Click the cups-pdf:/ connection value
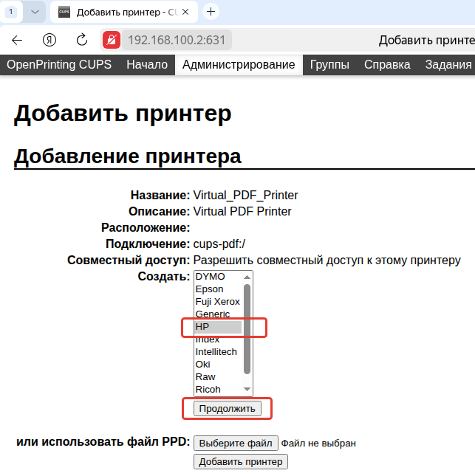The image size is (475, 476). tap(219, 244)
